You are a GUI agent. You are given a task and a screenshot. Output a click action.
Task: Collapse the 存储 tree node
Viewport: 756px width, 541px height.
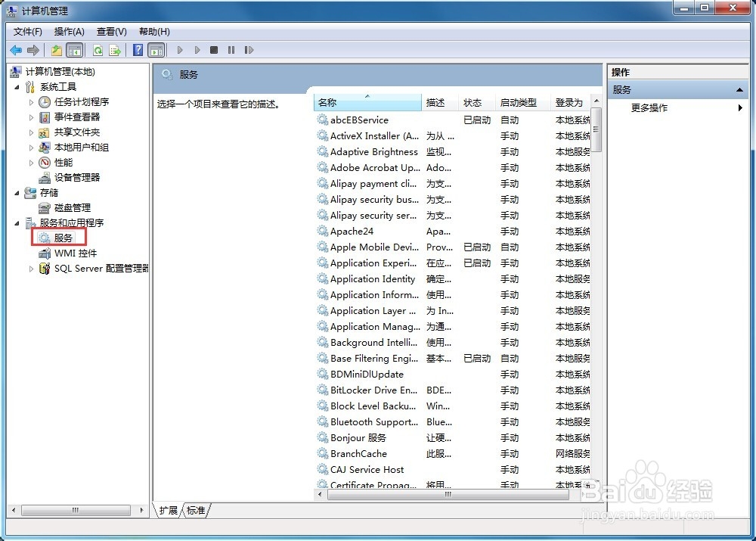pyautogui.click(x=17, y=193)
